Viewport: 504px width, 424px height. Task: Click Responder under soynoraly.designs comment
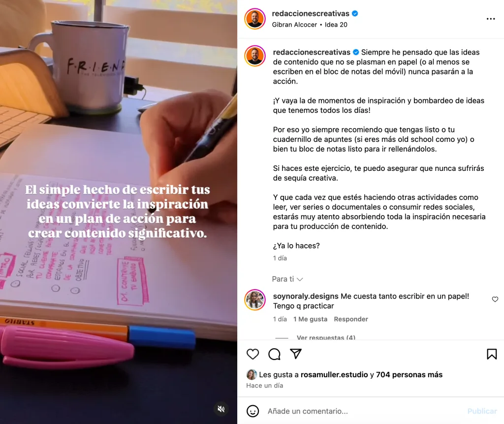coord(350,319)
